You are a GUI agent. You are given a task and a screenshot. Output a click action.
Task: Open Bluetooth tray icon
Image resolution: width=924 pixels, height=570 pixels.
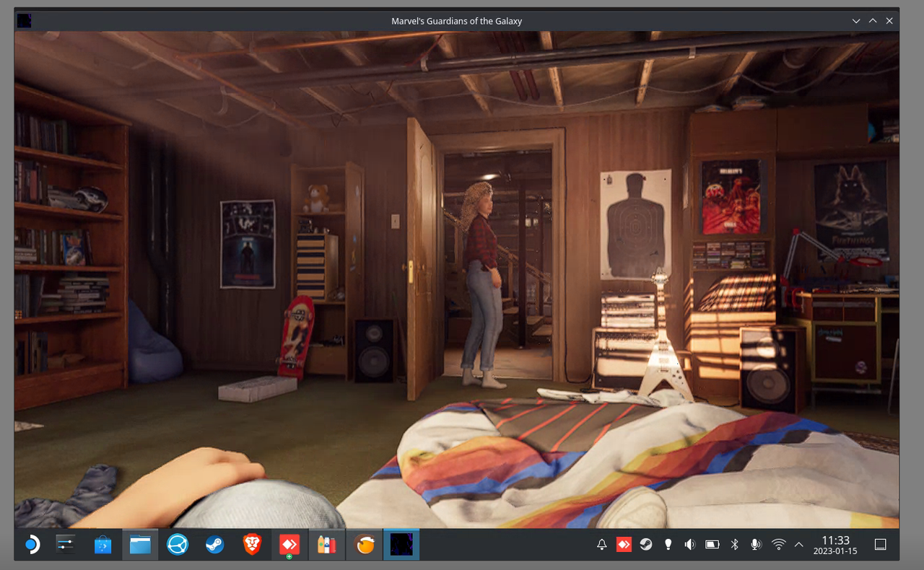pyautogui.click(x=735, y=545)
